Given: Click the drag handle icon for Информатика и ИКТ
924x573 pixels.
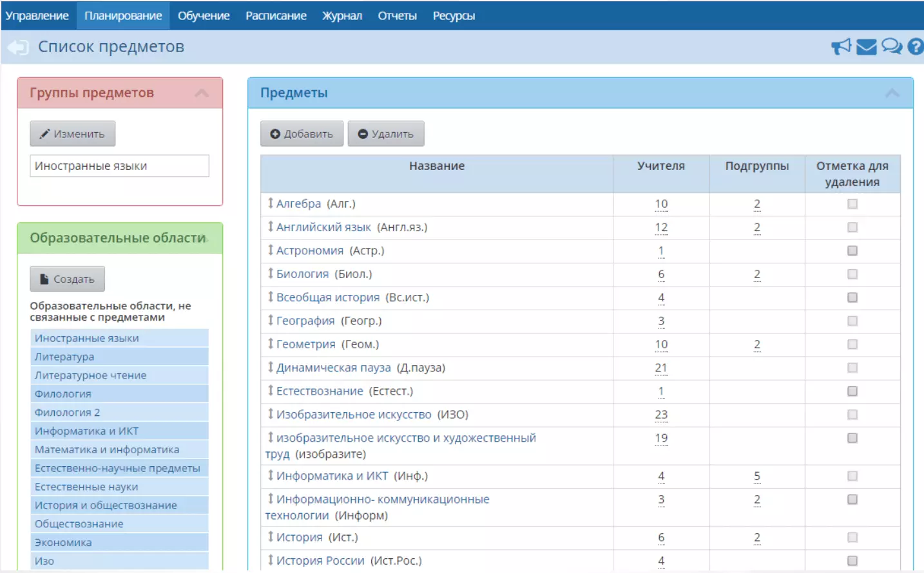Looking at the screenshot, I should [271, 475].
